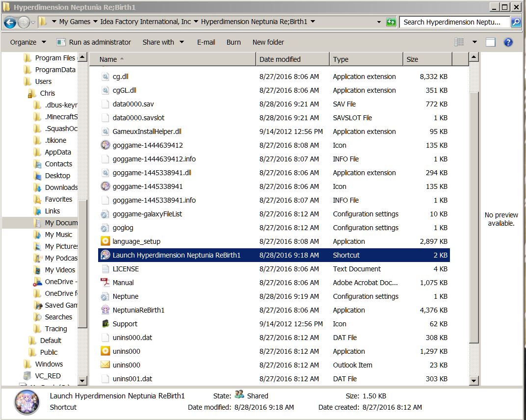The width and height of the screenshot is (526, 420).
Task: Click the address bar refresh icon
Action: tap(391, 22)
